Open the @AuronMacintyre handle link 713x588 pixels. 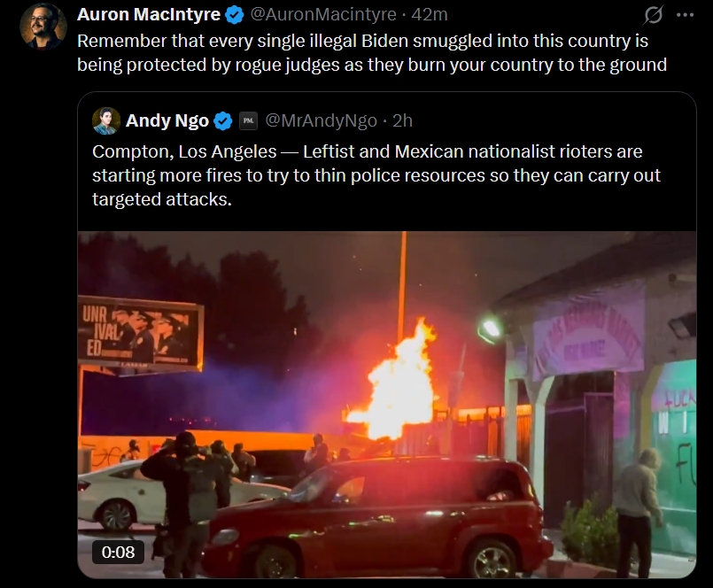323,14
